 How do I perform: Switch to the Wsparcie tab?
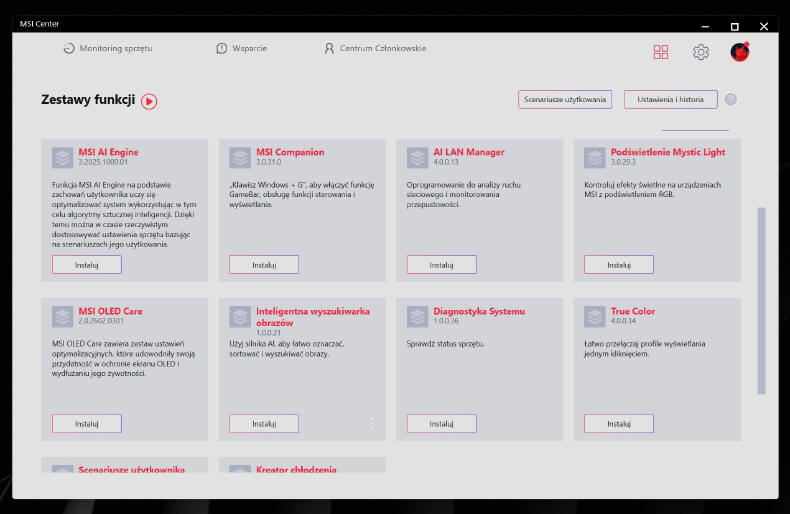(x=241, y=48)
